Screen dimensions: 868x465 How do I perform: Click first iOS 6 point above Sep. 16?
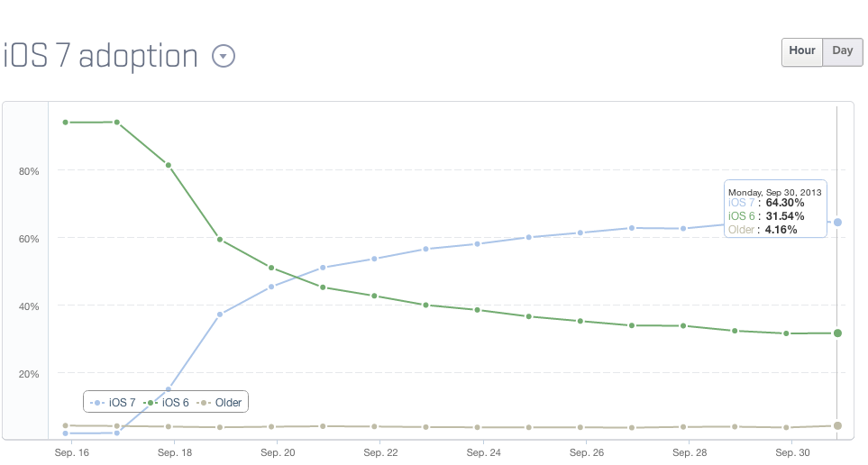point(65,122)
